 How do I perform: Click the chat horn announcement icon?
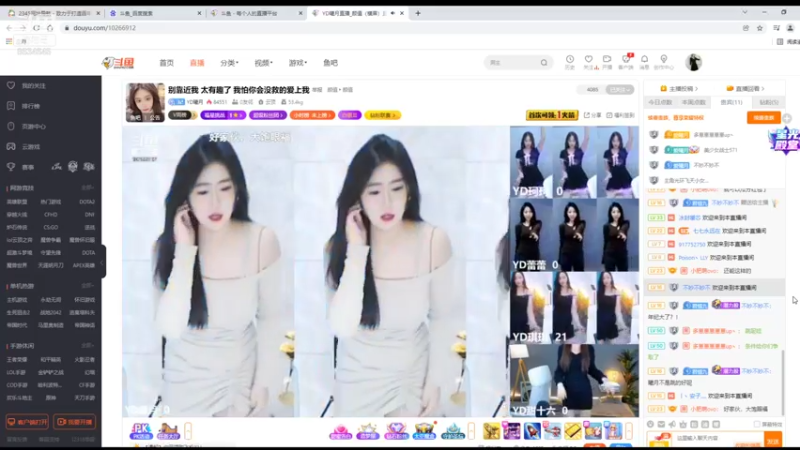[x=672, y=424]
